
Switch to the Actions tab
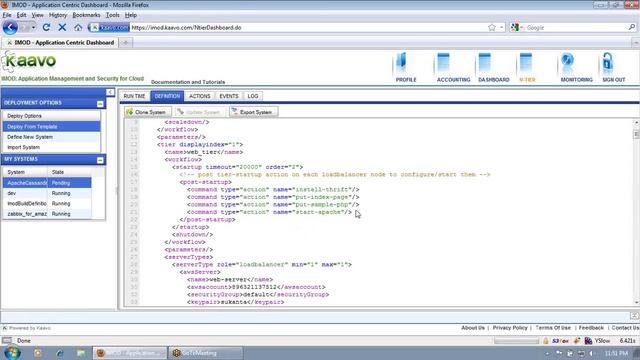200,96
